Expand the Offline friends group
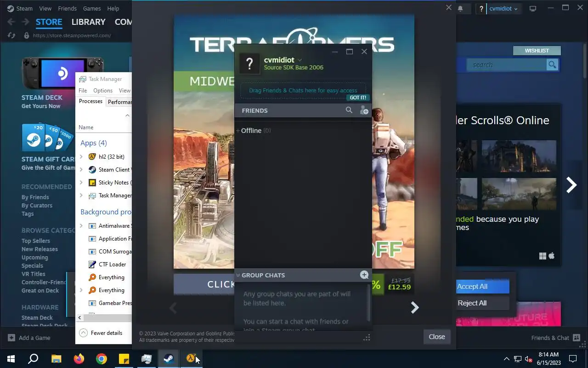 point(237,131)
